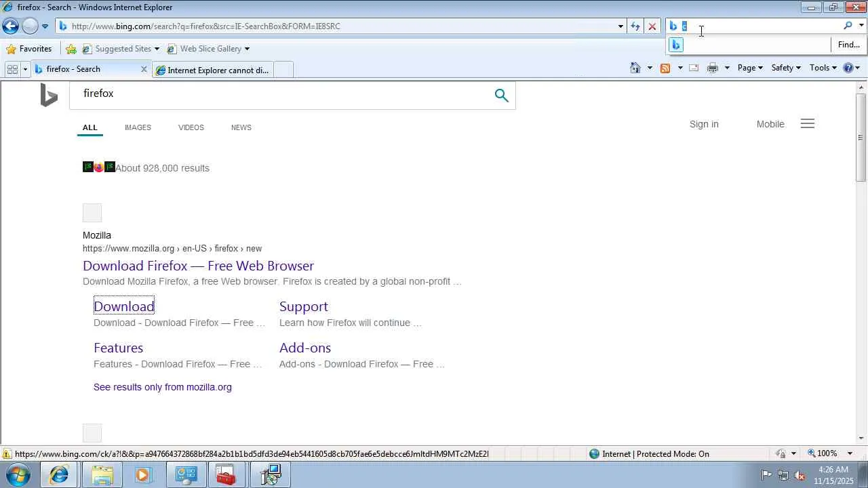Open Download Firefox — Free Web Browser result
Screen dimensions: 868x488
click(199, 266)
